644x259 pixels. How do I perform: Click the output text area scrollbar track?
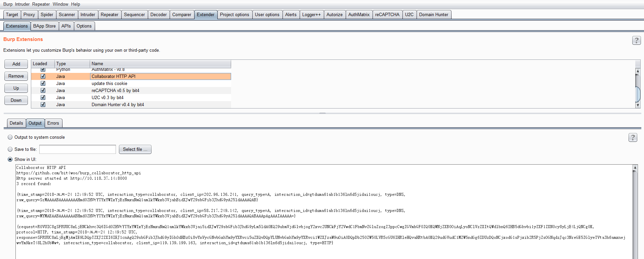click(635, 215)
